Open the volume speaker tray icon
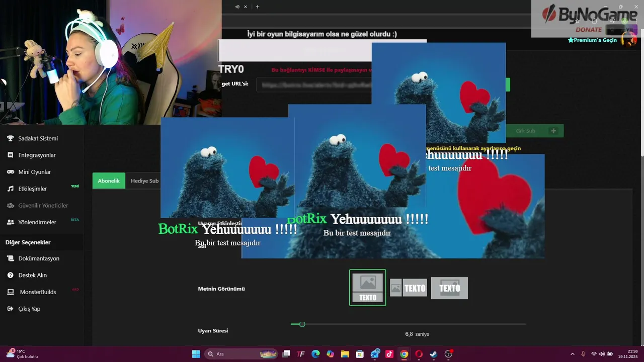 click(602, 354)
